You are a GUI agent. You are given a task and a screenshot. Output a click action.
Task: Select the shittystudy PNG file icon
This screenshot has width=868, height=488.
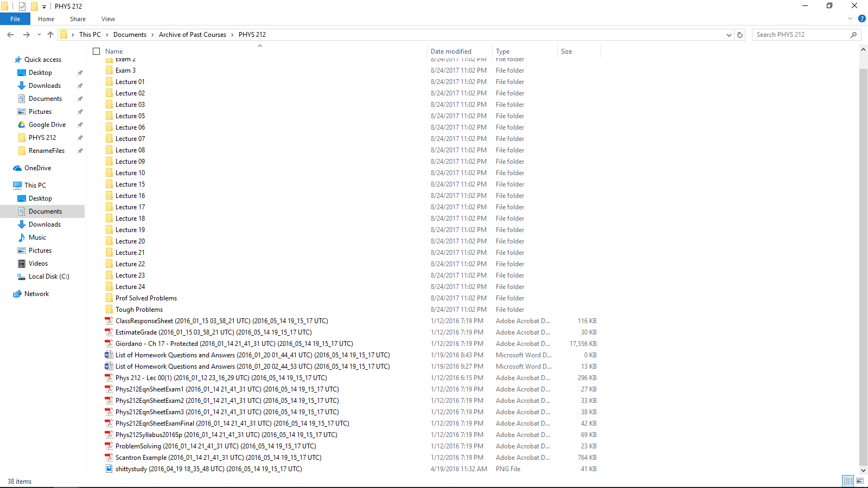109,469
